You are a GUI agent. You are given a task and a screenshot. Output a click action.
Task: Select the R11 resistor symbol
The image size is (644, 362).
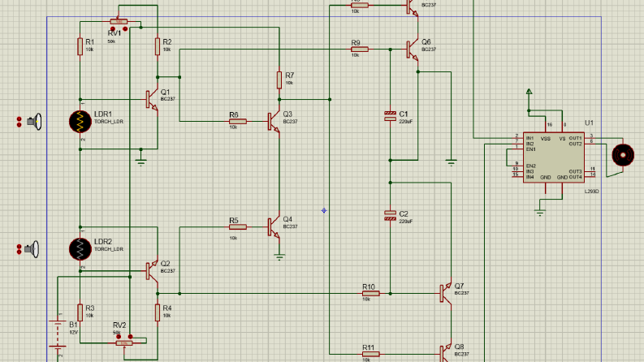click(x=371, y=354)
